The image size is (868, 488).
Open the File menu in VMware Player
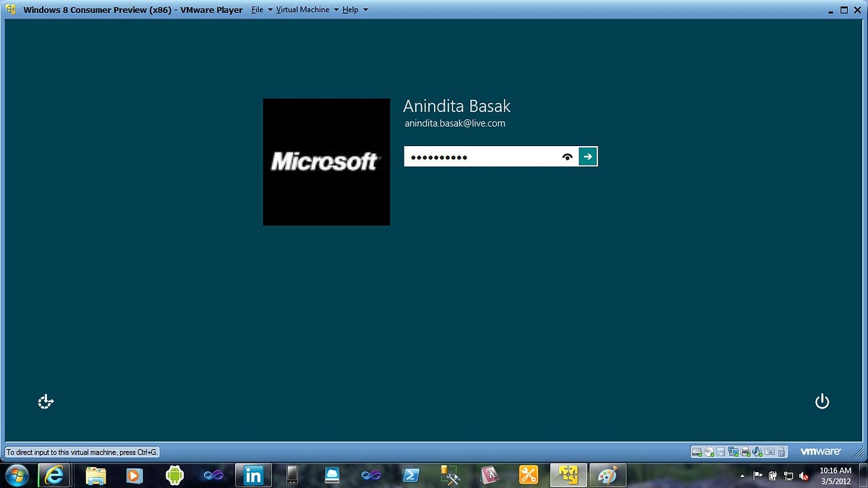coord(257,10)
